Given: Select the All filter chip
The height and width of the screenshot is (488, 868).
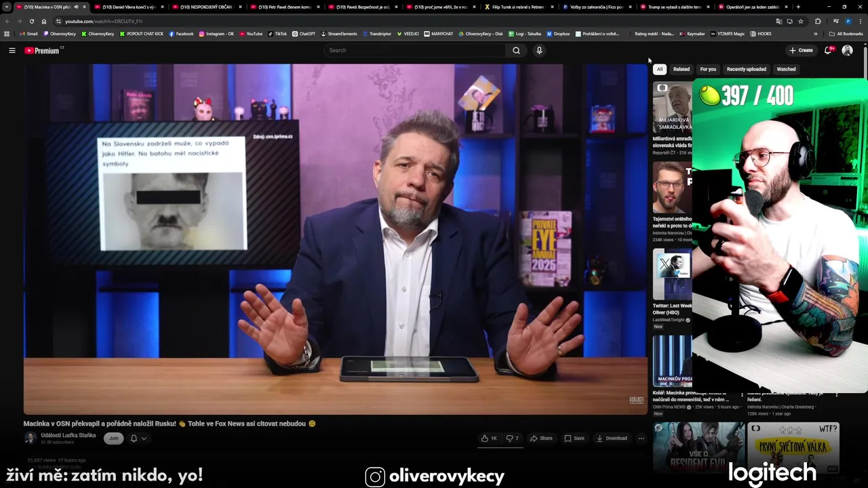Looking at the screenshot, I should point(659,69).
